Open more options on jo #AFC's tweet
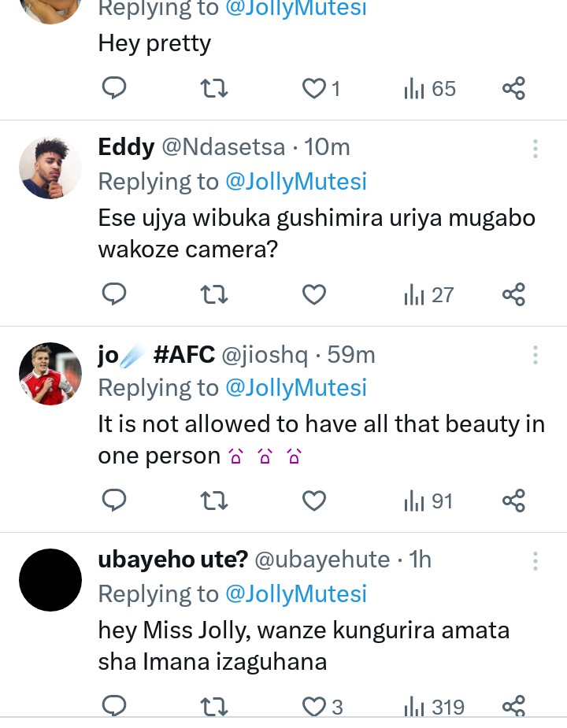The height and width of the screenshot is (728, 567). click(535, 355)
